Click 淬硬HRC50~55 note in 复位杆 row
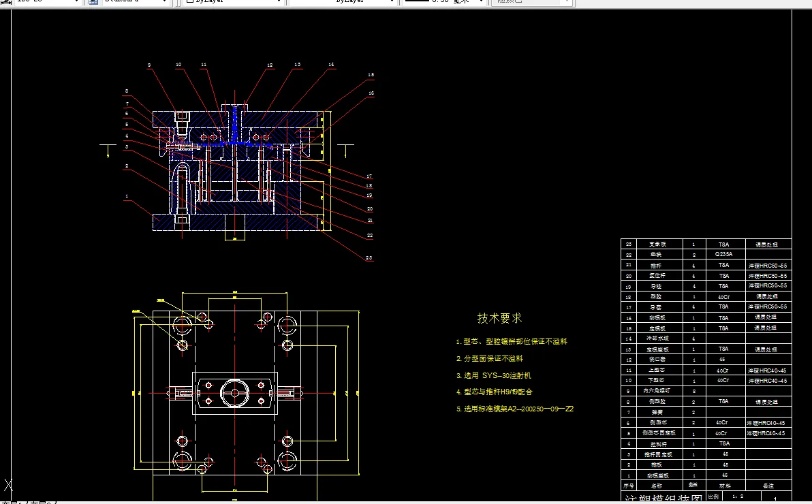Screen dimensions: 812x504 [768, 276]
